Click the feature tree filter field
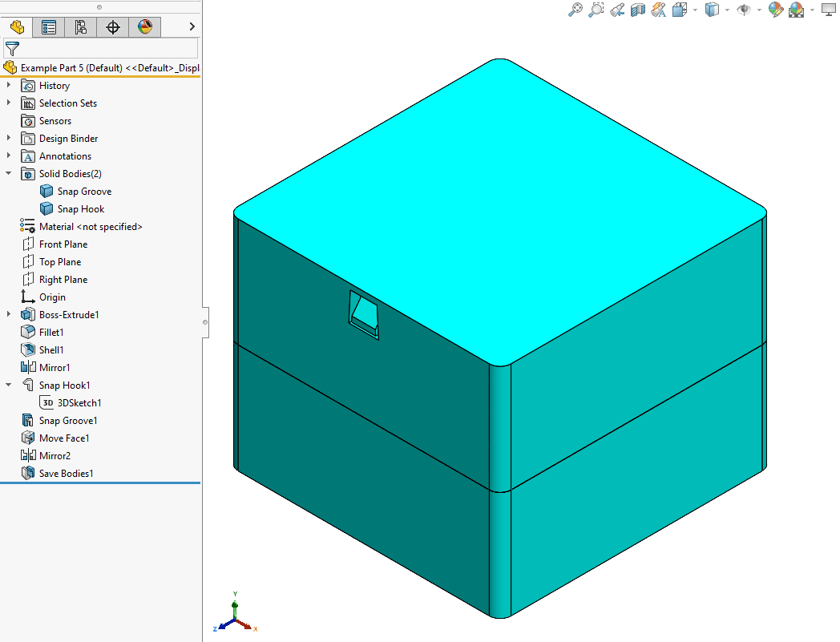The height and width of the screenshot is (642, 840). [101, 49]
